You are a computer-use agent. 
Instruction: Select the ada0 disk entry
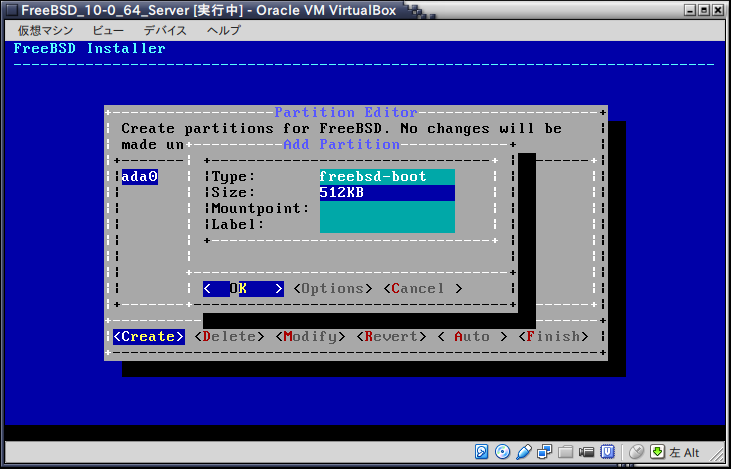pyautogui.click(x=139, y=177)
